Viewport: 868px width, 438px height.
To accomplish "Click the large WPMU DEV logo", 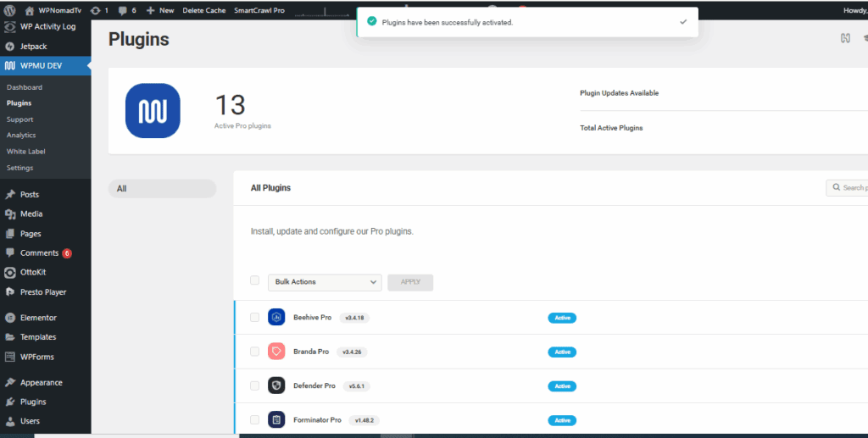I will (153, 111).
